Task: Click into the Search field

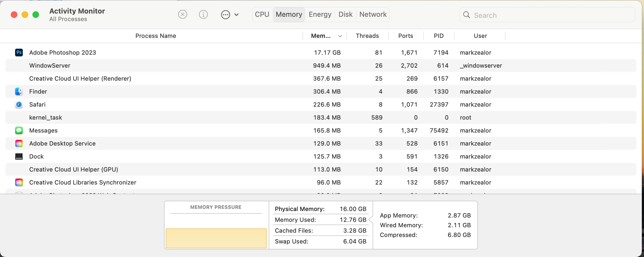Action: click(x=547, y=15)
